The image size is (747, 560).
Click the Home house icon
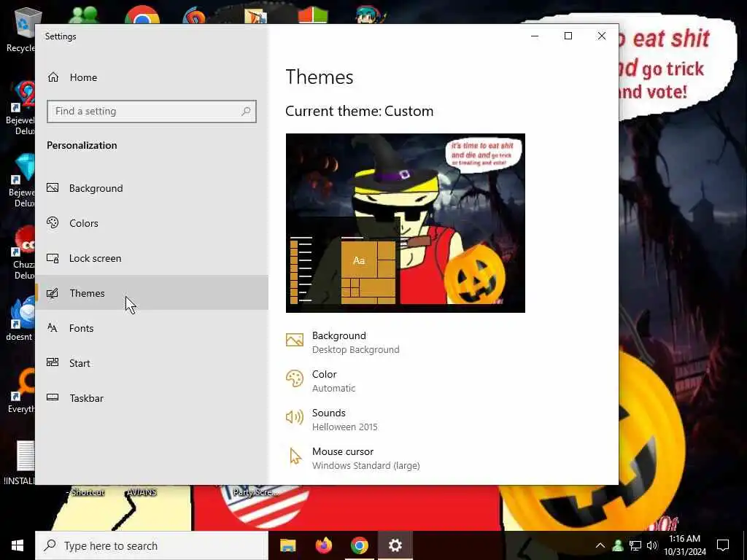pos(53,77)
